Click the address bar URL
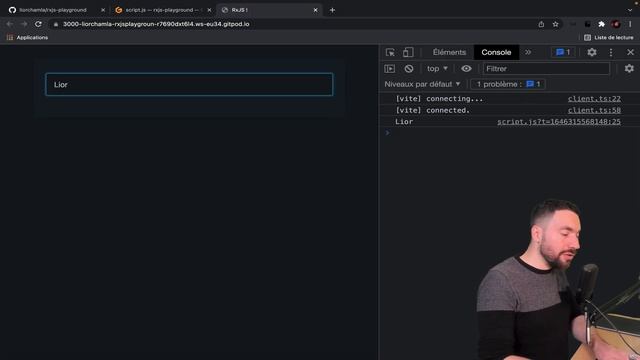The height and width of the screenshot is (360, 640). coord(156,24)
